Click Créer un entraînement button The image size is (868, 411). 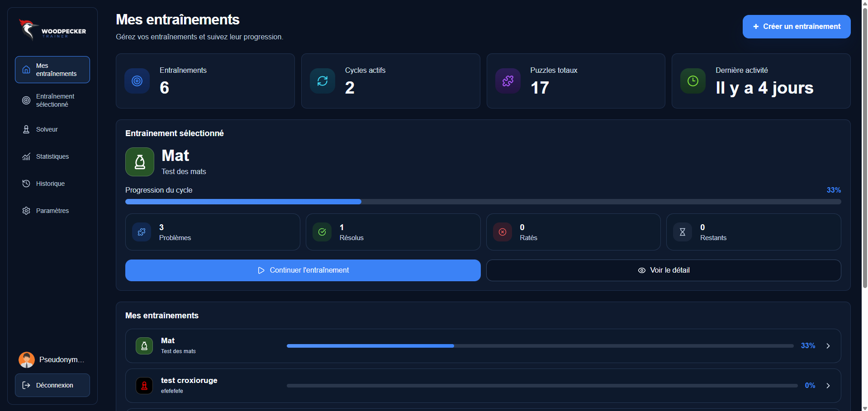797,27
